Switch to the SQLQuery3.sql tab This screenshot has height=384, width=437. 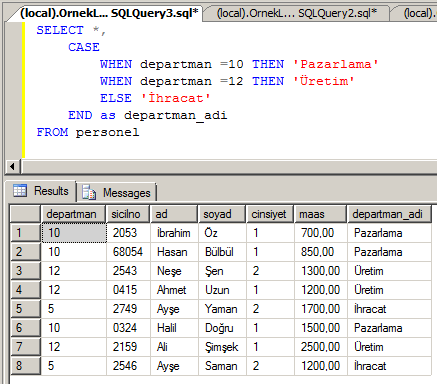pos(109,13)
